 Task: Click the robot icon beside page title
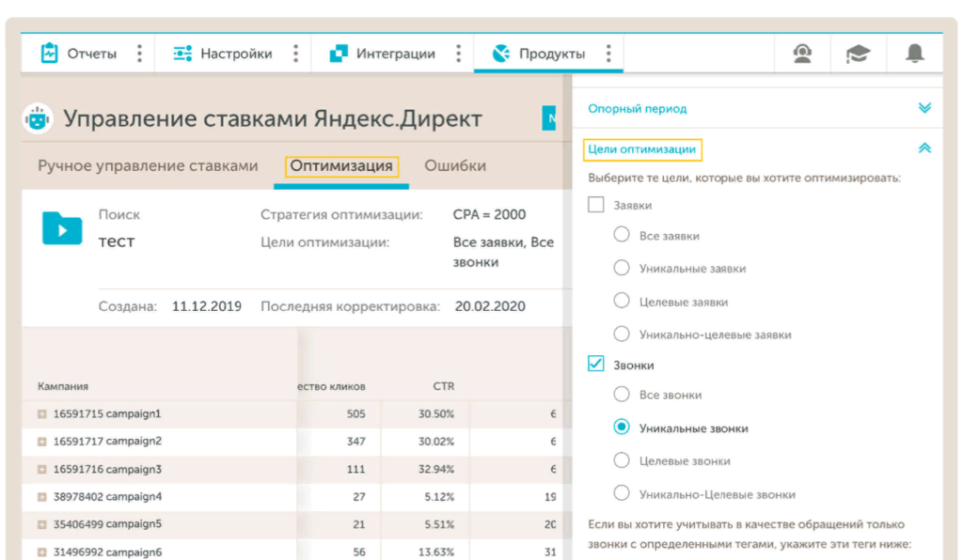click(x=38, y=119)
